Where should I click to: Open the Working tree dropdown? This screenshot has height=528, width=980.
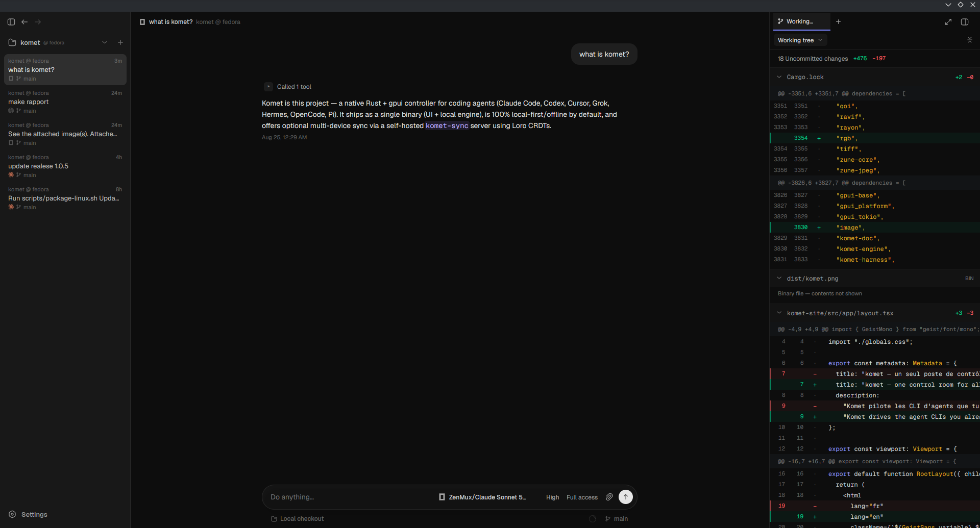point(800,40)
